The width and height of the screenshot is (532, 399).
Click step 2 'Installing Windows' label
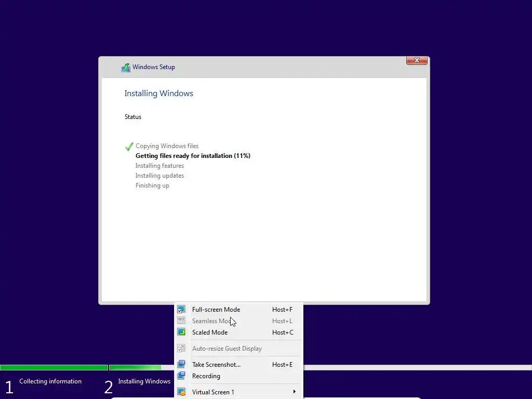(x=144, y=381)
